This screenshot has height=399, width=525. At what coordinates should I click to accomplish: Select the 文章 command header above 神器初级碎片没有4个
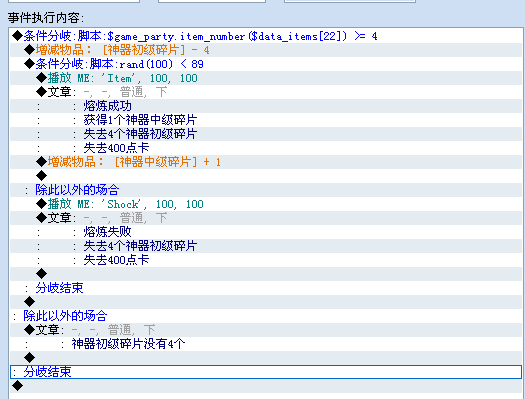tap(266, 330)
